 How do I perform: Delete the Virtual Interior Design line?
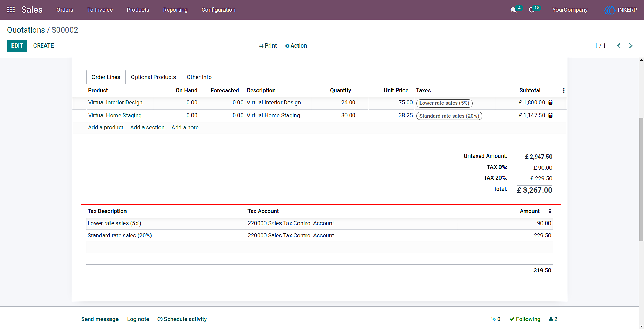[551, 102]
